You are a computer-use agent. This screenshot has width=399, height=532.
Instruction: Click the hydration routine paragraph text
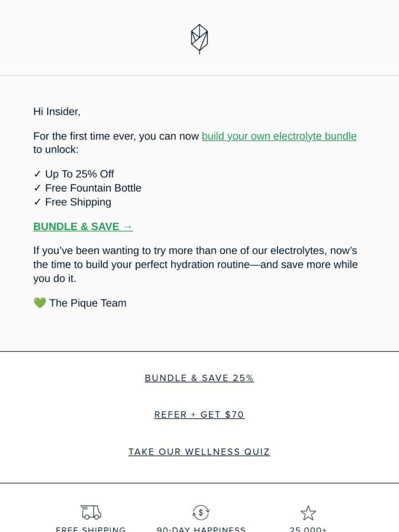pos(196,264)
